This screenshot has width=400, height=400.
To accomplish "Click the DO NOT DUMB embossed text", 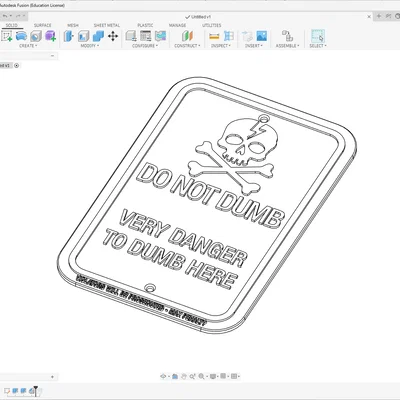I will pyautogui.click(x=211, y=196).
